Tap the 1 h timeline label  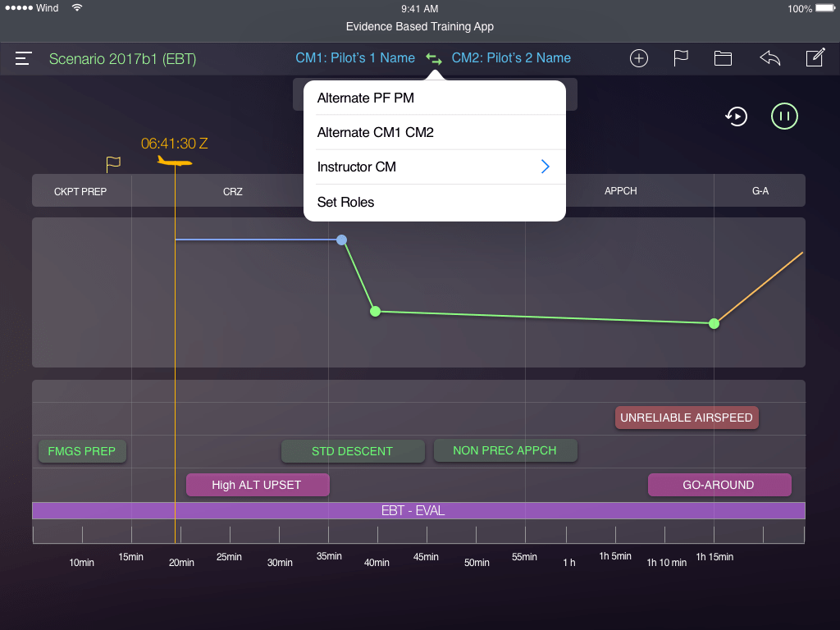pos(569,563)
